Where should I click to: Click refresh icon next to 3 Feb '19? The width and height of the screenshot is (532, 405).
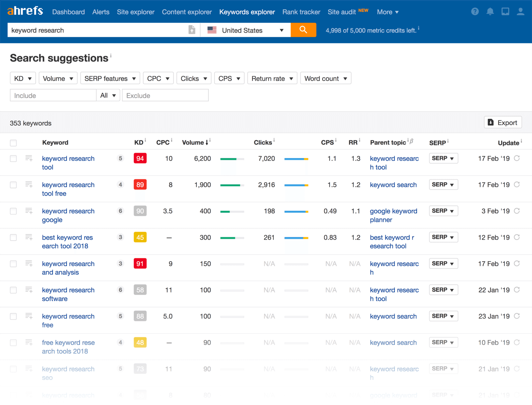pyautogui.click(x=517, y=211)
